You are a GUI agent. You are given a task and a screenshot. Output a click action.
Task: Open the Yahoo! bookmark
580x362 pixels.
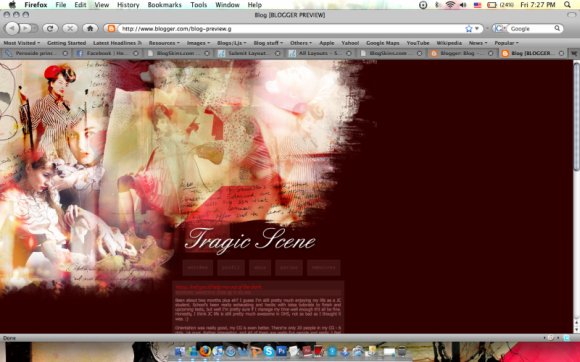click(350, 43)
